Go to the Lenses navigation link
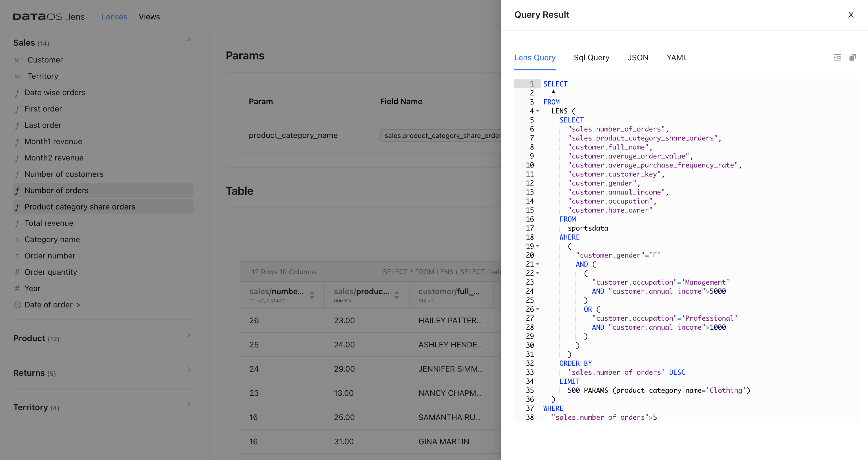868x460 pixels. [114, 17]
